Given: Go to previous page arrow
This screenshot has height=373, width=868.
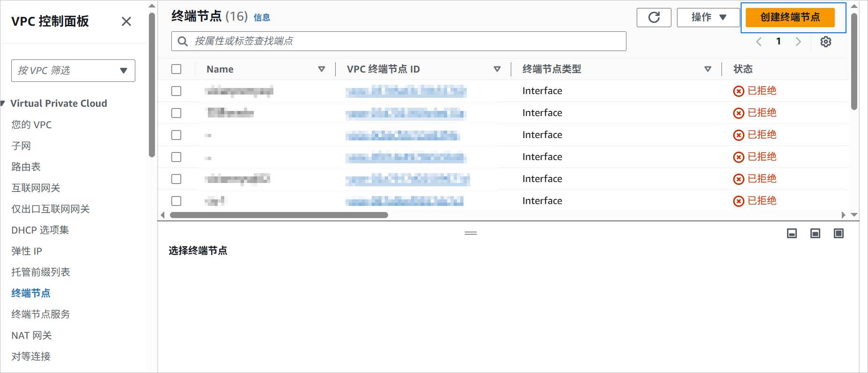Looking at the screenshot, I should 759,42.
